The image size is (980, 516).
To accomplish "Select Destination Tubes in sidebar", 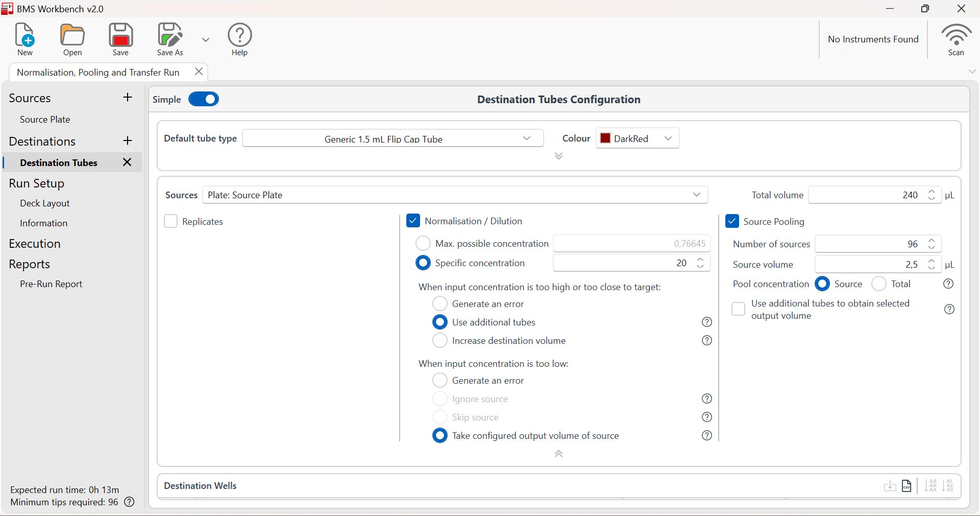I will point(59,162).
